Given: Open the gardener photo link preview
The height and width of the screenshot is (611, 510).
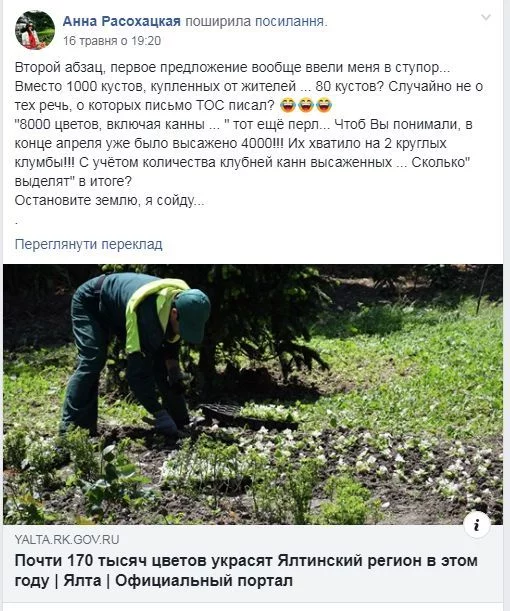Looking at the screenshot, I should 253,394.
